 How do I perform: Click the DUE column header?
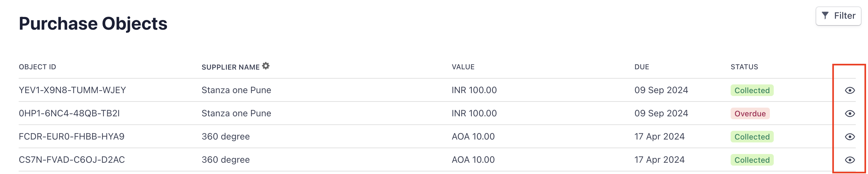[x=642, y=67]
